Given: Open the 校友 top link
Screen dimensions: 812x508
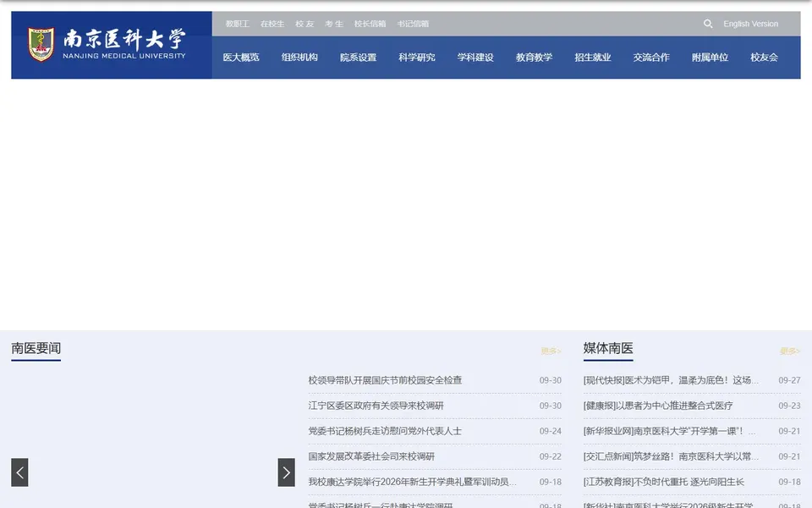Looking at the screenshot, I should coord(304,24).
